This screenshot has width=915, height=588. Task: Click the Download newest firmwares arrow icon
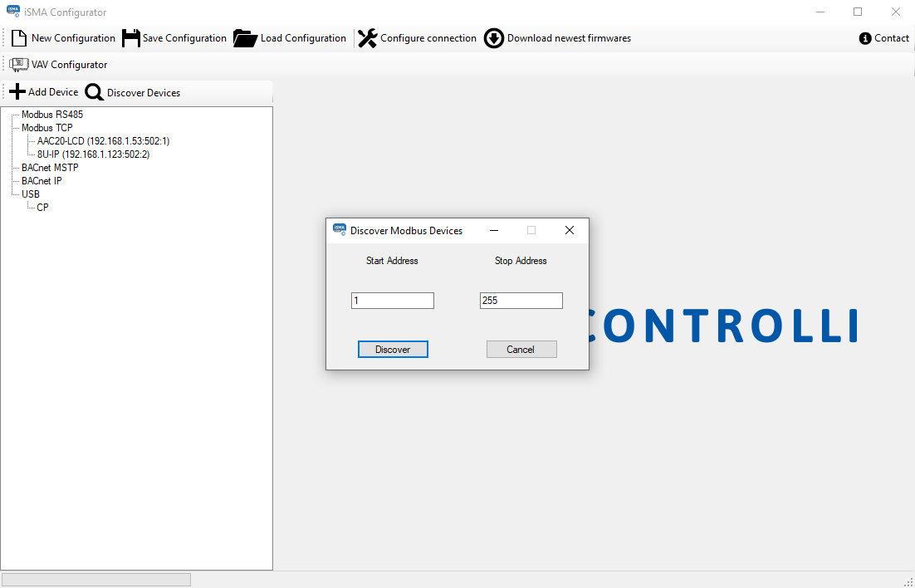[x=494, y=38]
